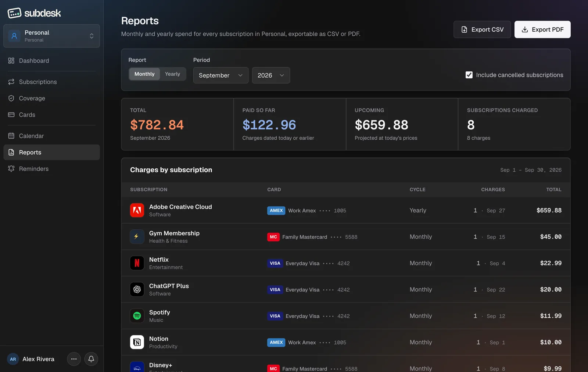588x372 pixels.
Task: Click the $782.84 total value
Action: click(157, 125)
